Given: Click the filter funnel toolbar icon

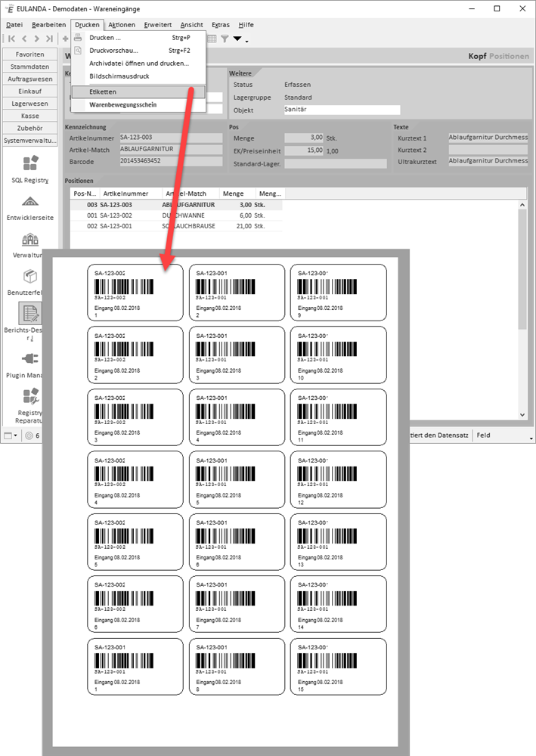Looking at the screenshot, I should pos(225,39).
